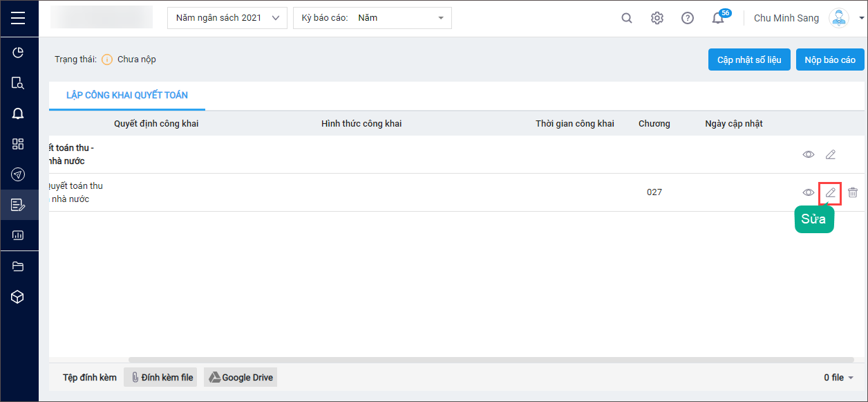The height and width of the screenshot is (402, 868).
Task: Expand the Năm ngân sách 2021 dropdown
Action: point(227,18)
